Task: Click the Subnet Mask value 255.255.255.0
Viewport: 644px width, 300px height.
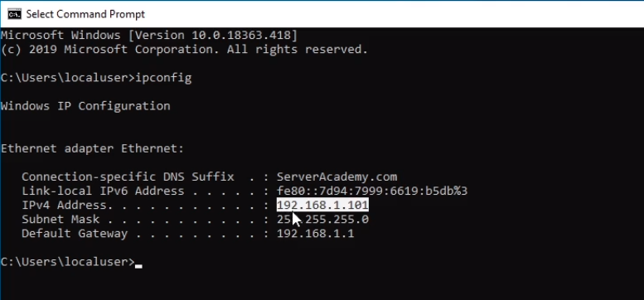Action: click(322, 219)
